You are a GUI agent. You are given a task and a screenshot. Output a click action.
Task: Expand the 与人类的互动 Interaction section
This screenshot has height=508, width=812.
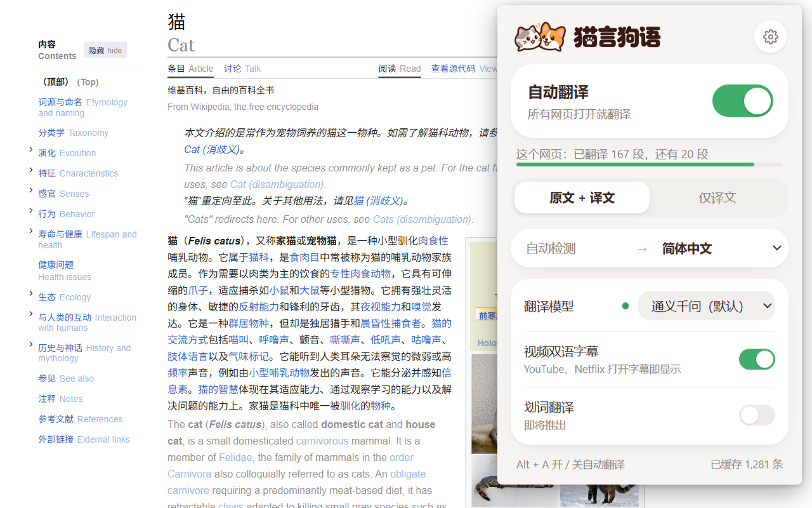coord(31,314)
